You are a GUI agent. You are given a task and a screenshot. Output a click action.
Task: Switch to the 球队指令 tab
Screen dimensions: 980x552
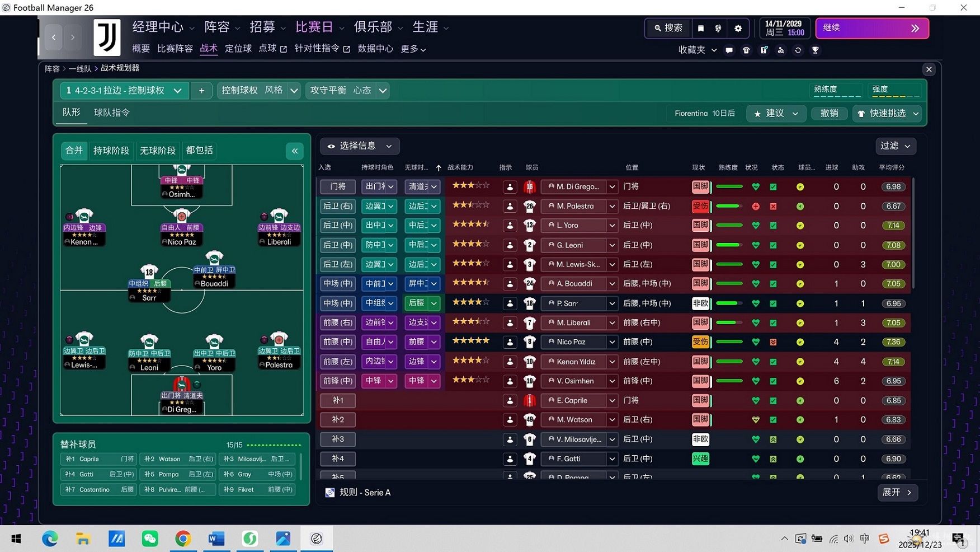[112, 113]
